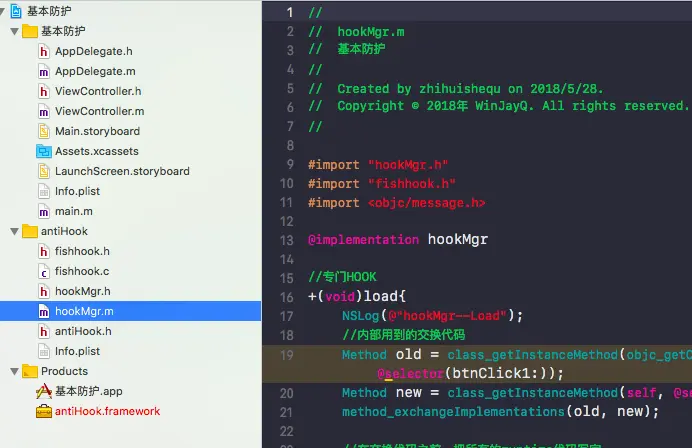This screenshot has height=448, width=692.
Task: Click line number 1 in the gutter
Action: click(x=290, y=12)
